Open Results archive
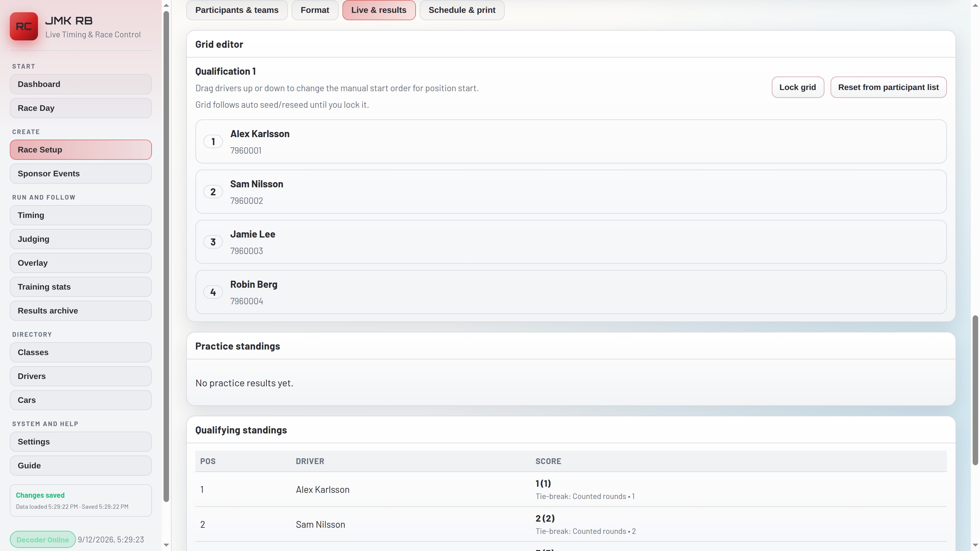The height and width of the screenshot is (551, 980). 81,311
